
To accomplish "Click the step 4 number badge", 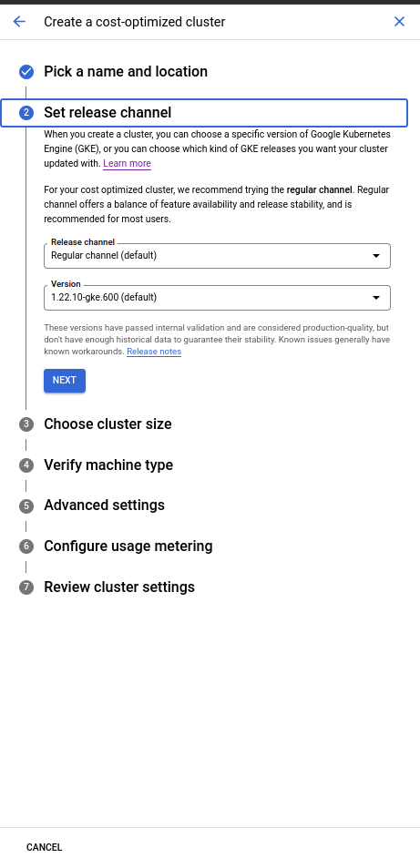I will point(26,465).
